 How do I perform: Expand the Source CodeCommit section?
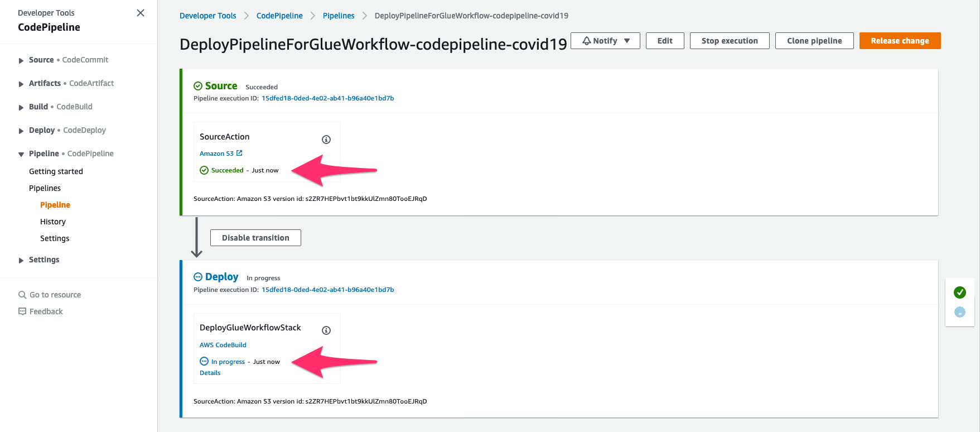pos(21,60)
